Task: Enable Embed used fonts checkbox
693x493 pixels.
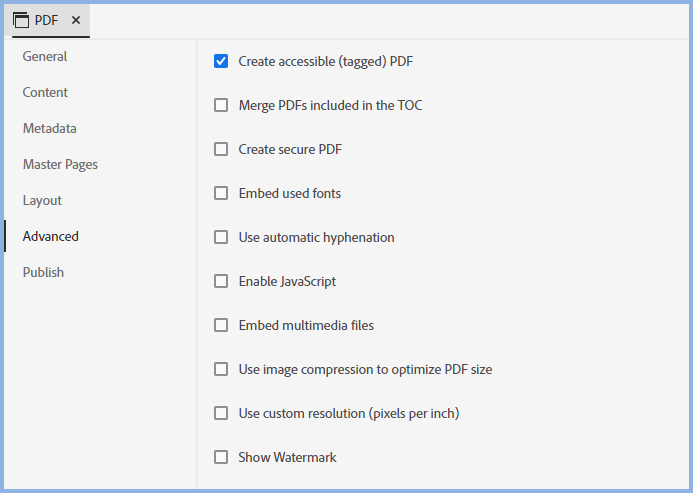Action: [x=221, y=194]
